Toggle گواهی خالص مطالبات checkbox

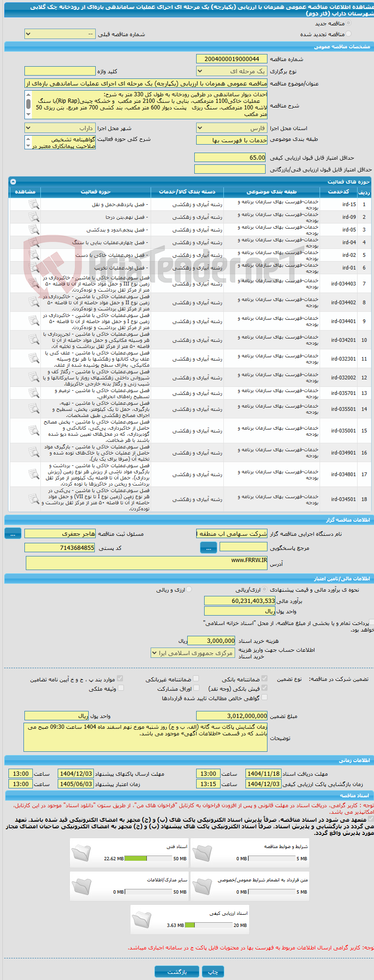point(264,697)
